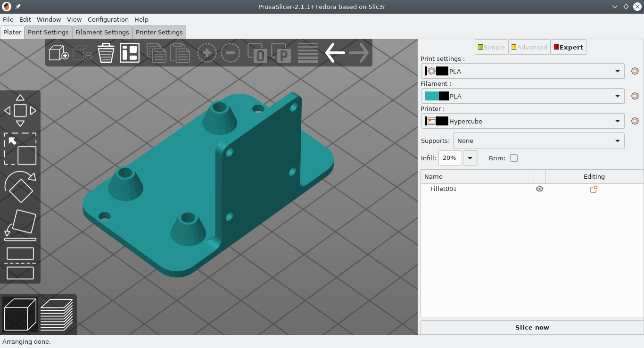Select Expert mode
Image resolution: width=644 pixels, height=348 pixels.
click(569, 47)
